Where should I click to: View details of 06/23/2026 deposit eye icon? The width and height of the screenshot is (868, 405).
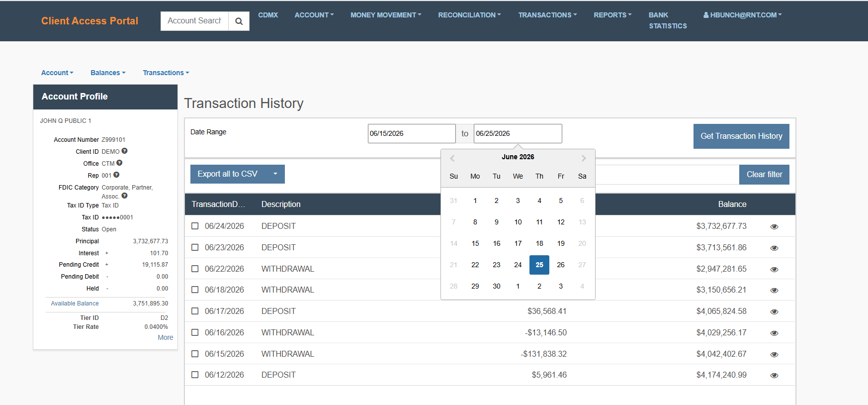click(774, 248)
